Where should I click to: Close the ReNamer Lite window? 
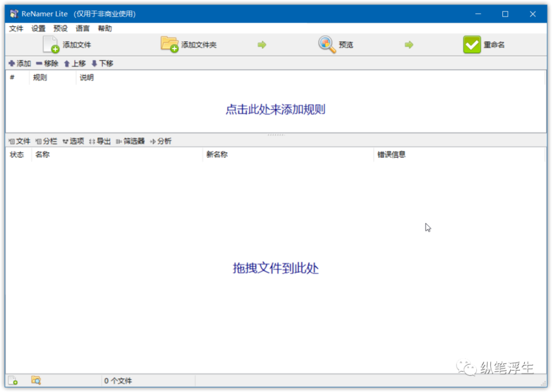533,14
